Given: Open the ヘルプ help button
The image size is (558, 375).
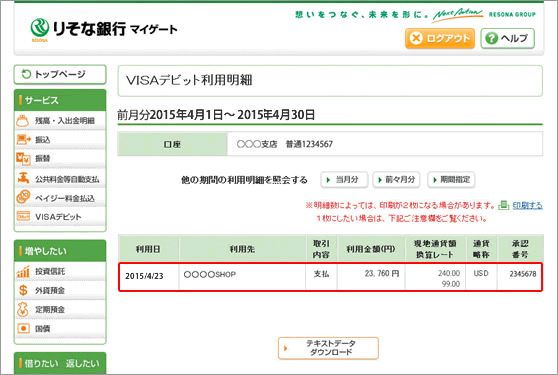Looking at the screenshot, I should (507, 38).
